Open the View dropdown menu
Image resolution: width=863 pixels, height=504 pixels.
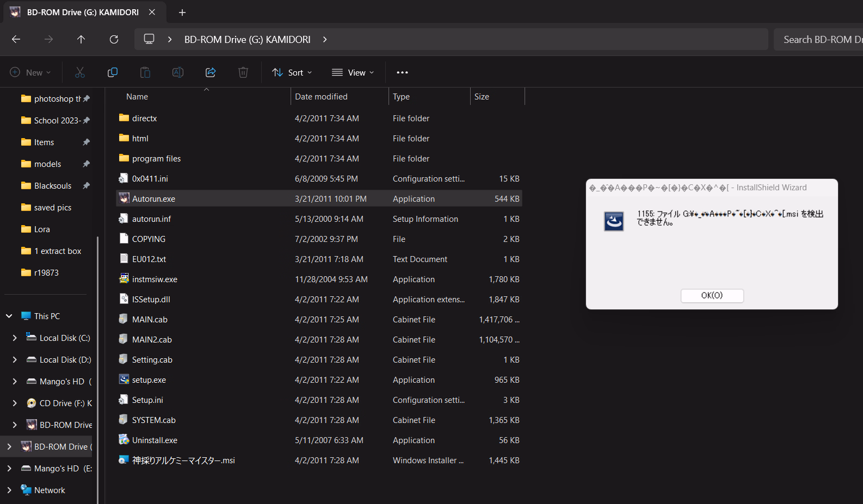(353, 72)
